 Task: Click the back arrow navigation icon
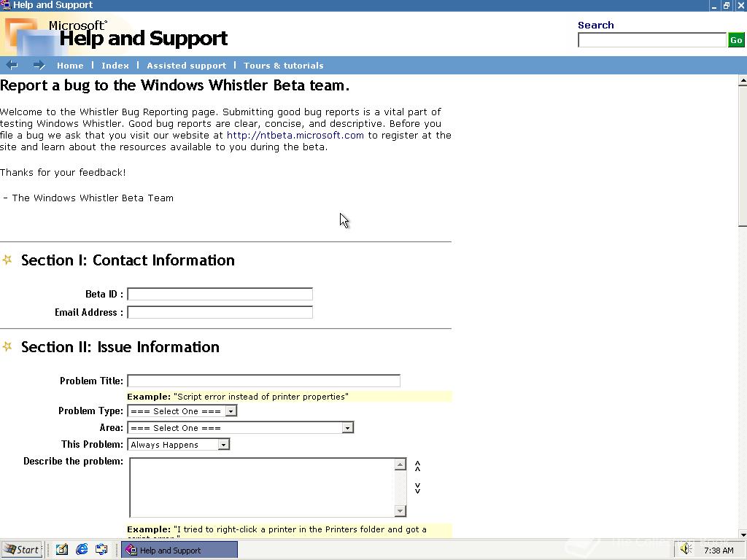coord(12,65)
